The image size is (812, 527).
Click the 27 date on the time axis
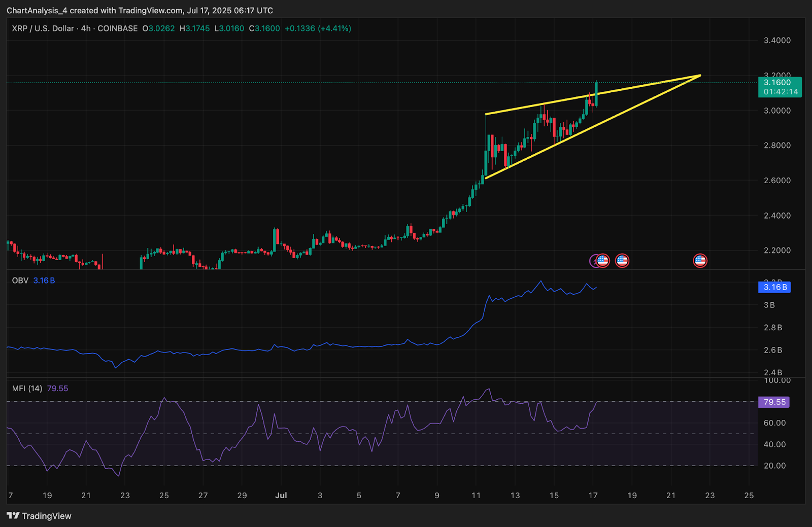click(x=203, y=496)
